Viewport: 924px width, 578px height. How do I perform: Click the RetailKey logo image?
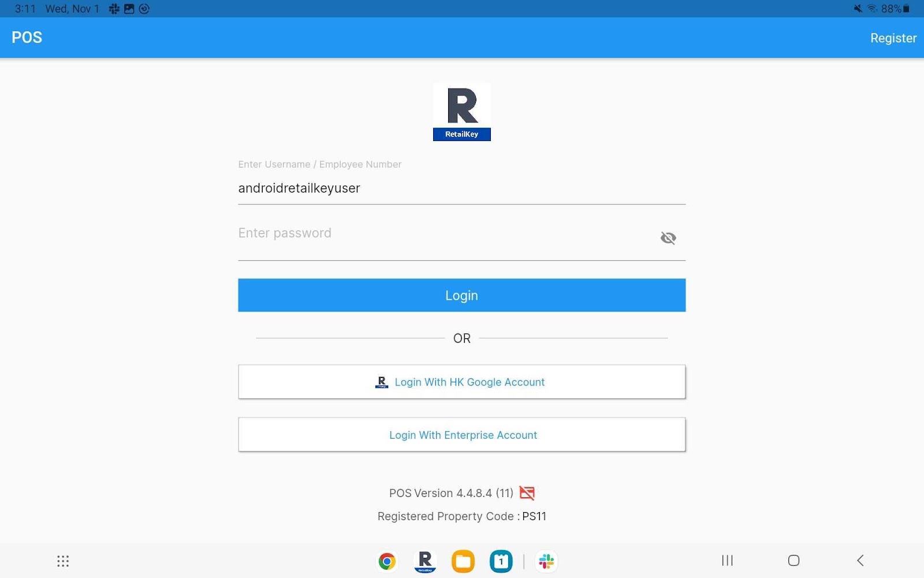tap(462, 112)
